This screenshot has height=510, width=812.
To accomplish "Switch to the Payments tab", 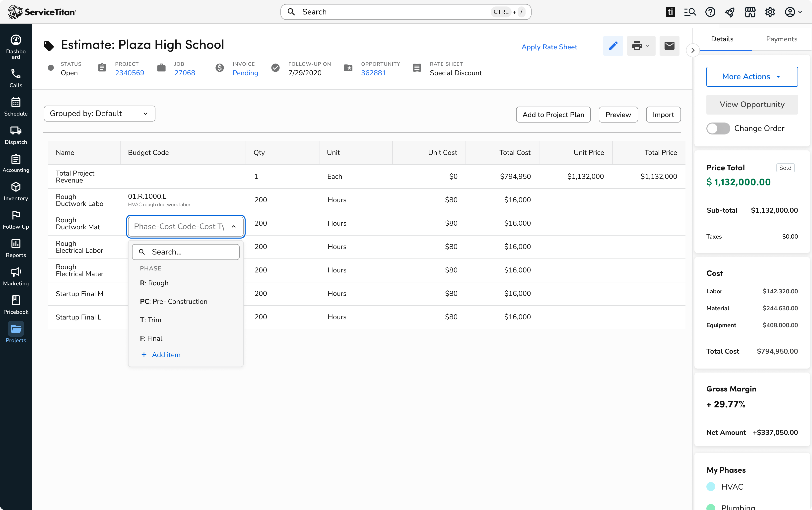I will (781, 39).
